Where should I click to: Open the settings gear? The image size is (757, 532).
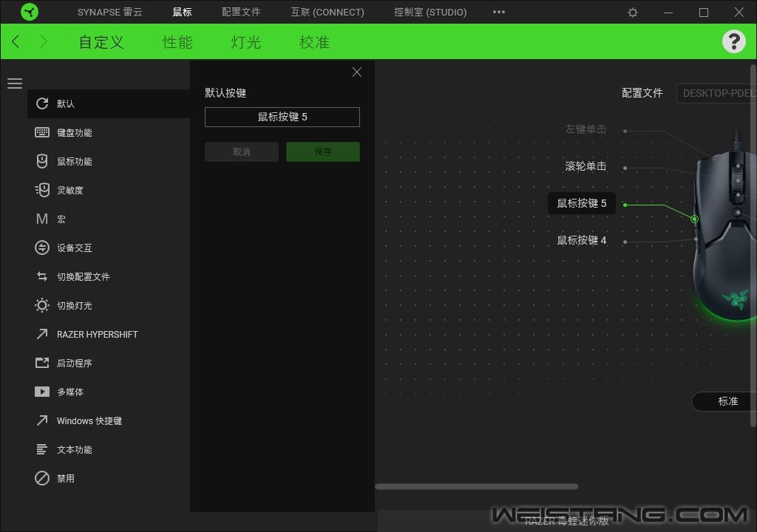tap(633, 13)
